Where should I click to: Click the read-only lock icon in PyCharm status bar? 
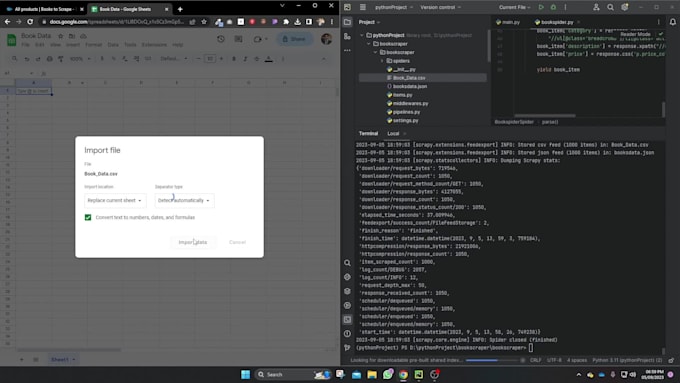tap(671, 360)
